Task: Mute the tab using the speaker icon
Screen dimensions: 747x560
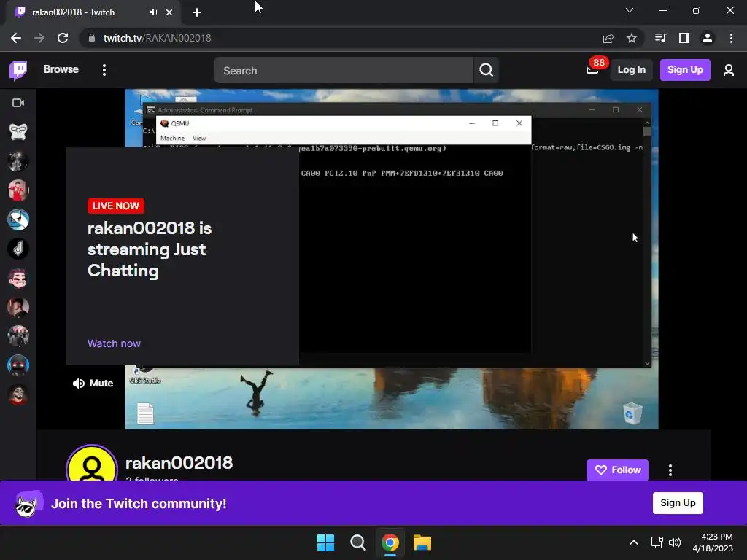Action: coord(153,12)
